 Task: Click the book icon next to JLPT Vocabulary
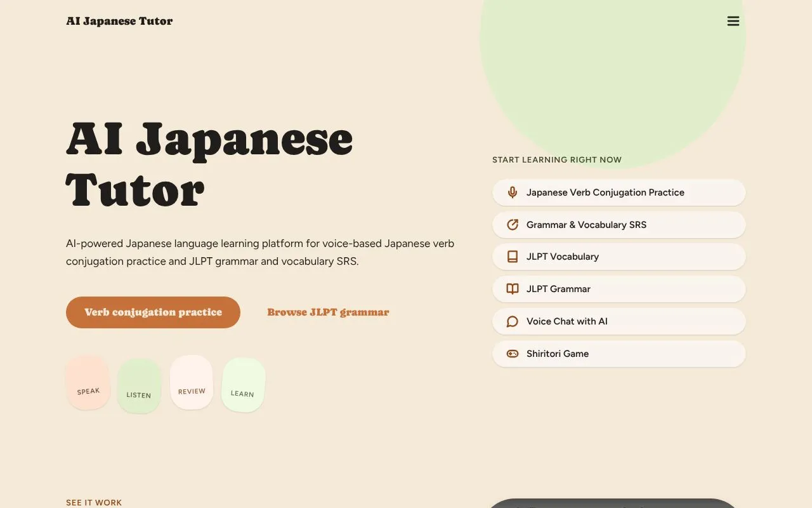click(513, 257)
